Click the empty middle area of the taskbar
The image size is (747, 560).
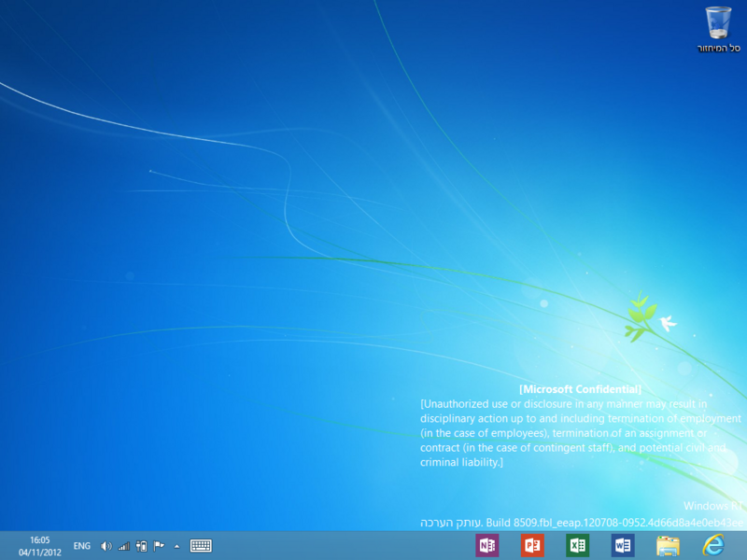point(336,546)
